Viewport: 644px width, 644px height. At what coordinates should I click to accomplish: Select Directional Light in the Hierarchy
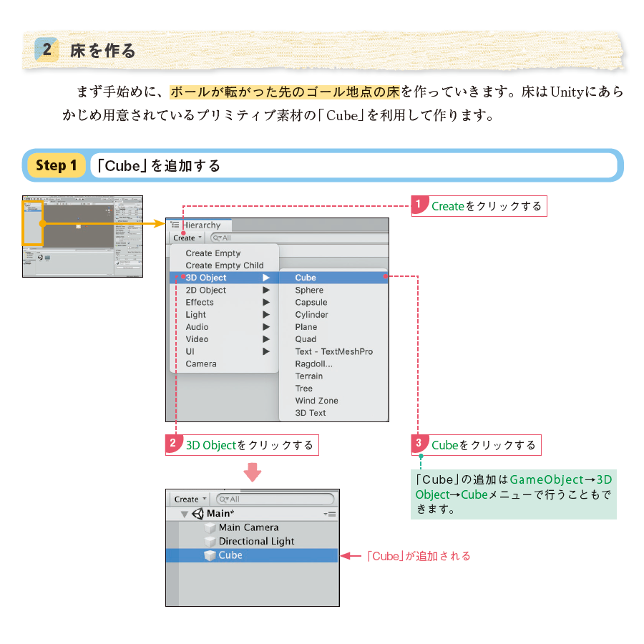(252, 542)
